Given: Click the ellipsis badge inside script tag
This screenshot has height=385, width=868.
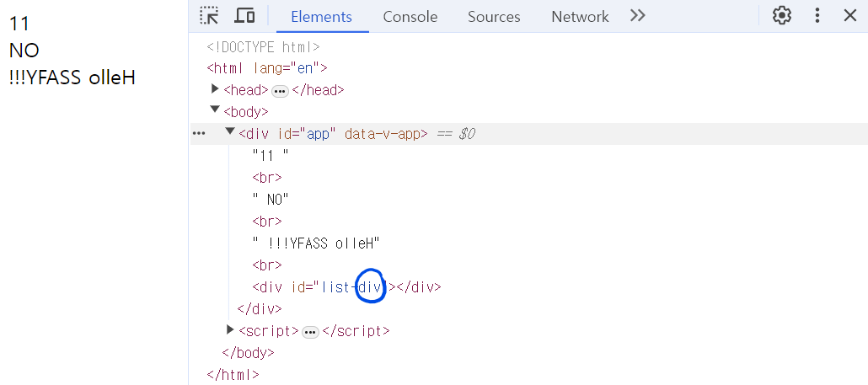Looking at the screenshot, I should [310, 332].
